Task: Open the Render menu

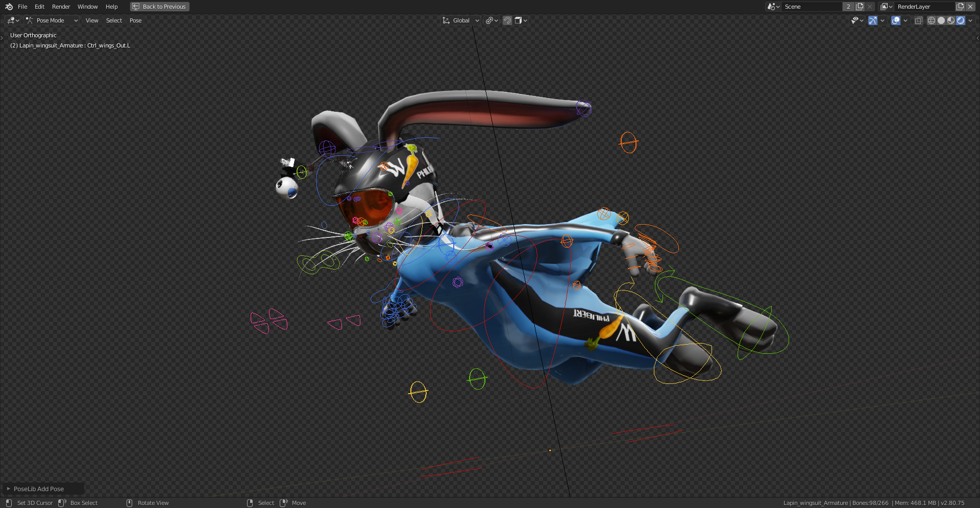Action: coord(61,7)
